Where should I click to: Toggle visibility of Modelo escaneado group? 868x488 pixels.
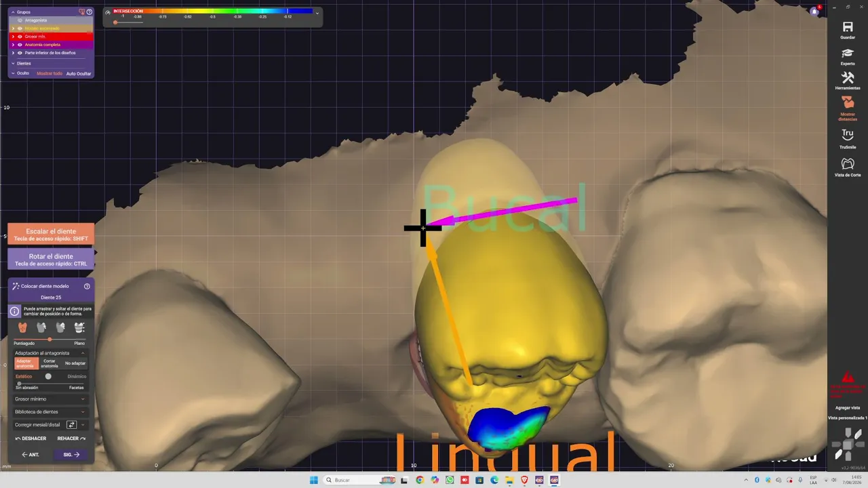click(20, 28)
